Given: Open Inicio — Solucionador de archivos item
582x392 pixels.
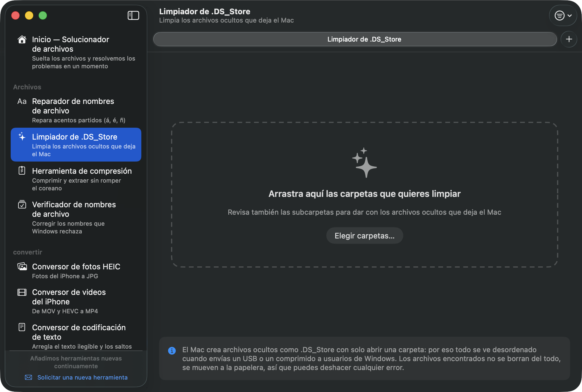Looking at the screenshot, I should coord(76,52).
